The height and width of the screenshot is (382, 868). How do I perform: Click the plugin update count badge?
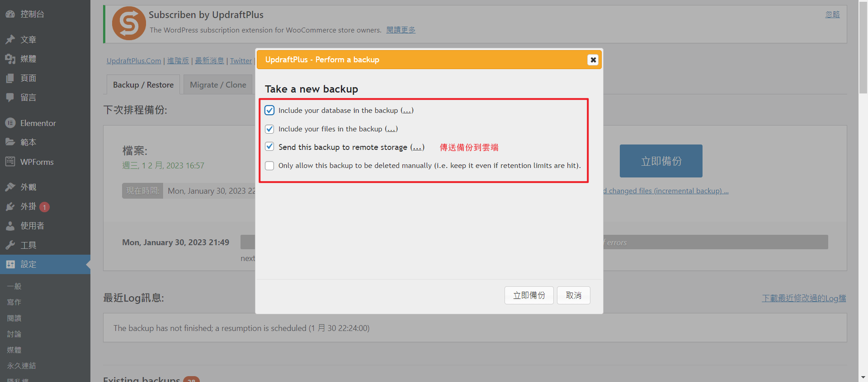click(44, 207)
